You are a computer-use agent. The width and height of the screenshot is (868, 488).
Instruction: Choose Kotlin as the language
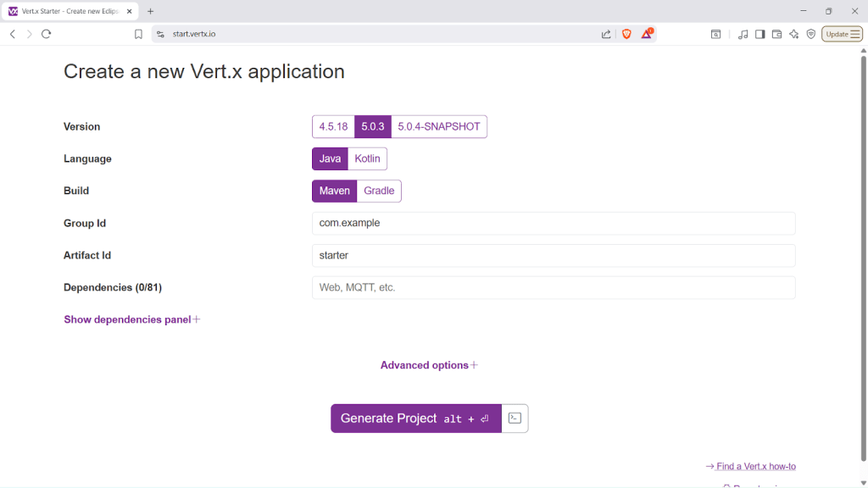tap(367, 159)
